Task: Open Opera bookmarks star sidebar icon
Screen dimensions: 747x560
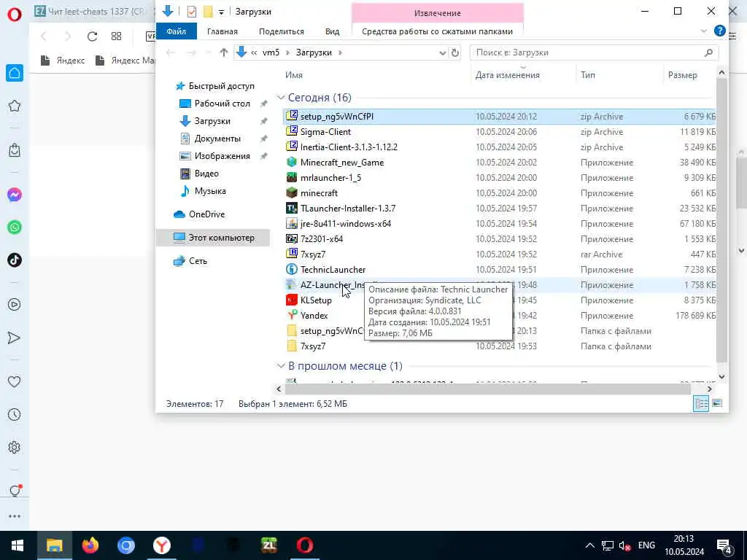Action: (15, 106)
